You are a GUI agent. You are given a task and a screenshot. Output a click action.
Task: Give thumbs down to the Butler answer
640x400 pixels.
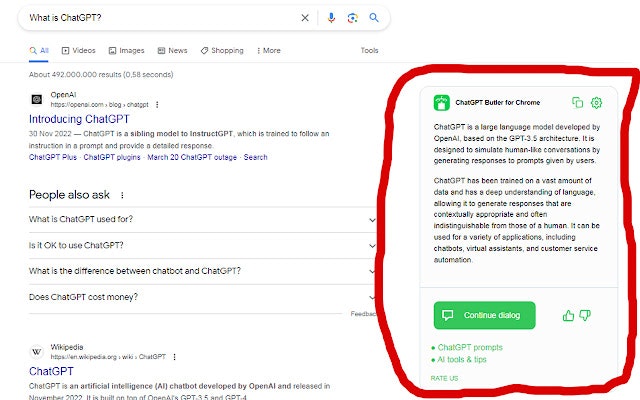click(585, 315)
